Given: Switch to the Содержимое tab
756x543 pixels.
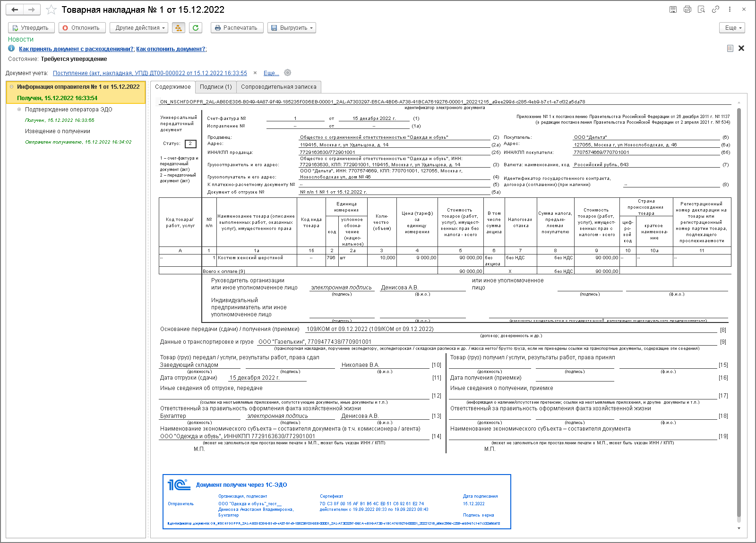Looking at the screenshot, I should click(x=173, y=87).
